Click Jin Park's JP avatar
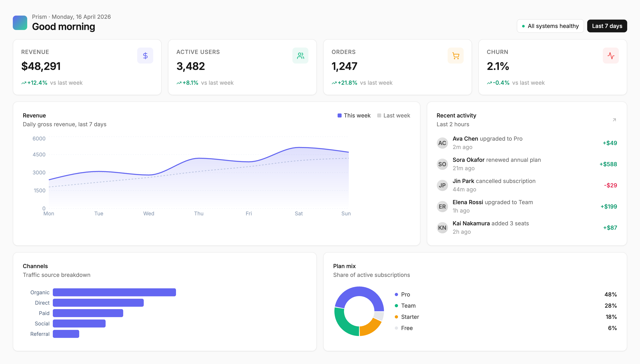The image size is (640, 364). coord(442,186)
